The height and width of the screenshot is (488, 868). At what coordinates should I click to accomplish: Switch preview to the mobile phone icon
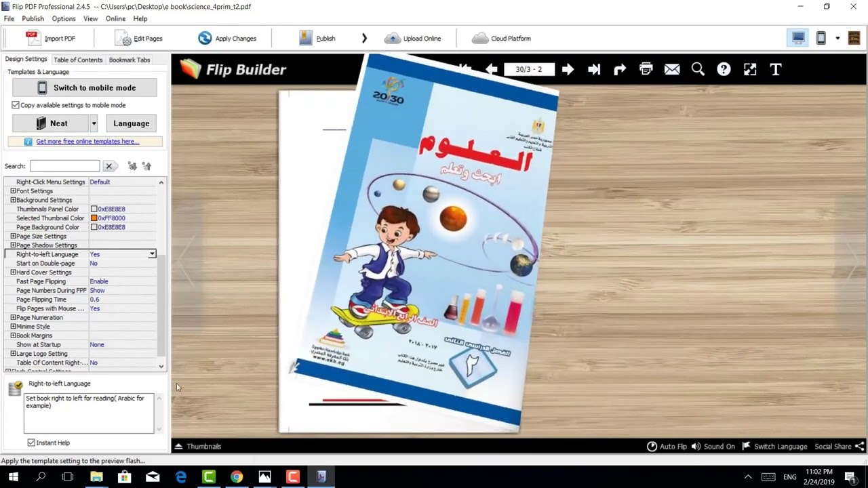coord(821,38)
